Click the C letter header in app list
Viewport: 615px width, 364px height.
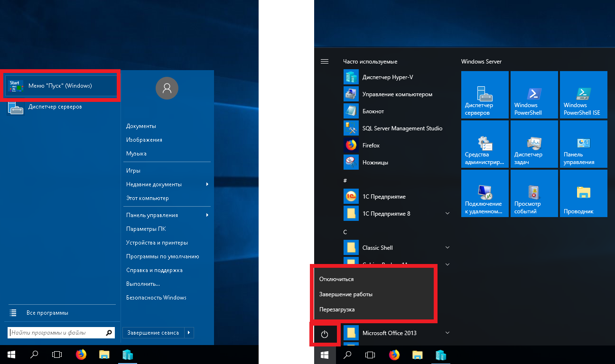tap(345, 232)
